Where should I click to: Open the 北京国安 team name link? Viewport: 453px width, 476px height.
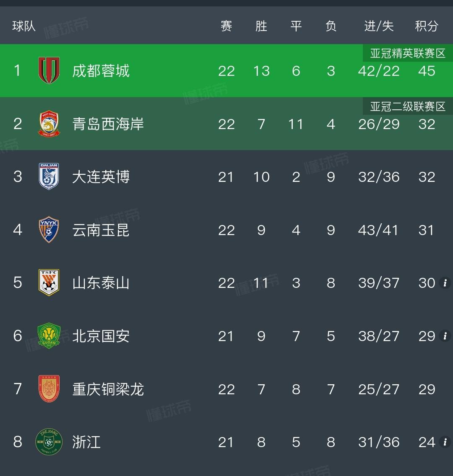pos(101,336)
